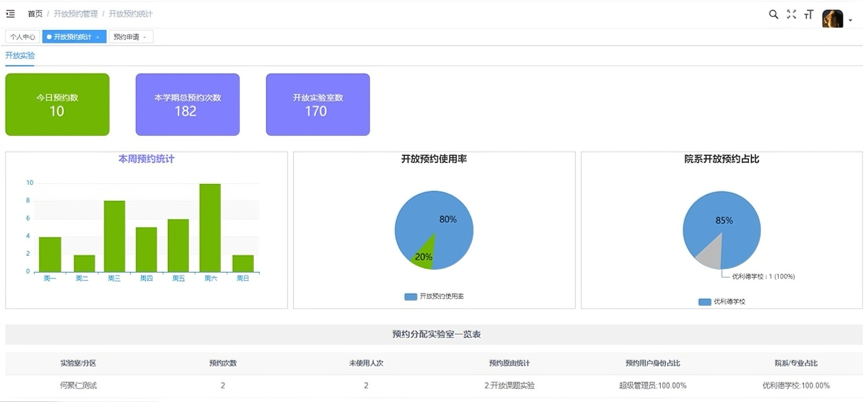Expand the user dropdown arrow beside avatar
The image size is (868, 402).
[850, 20]
